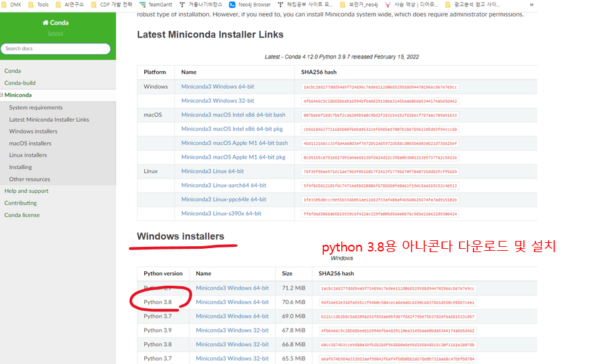Download latest Miniconda3 Windows 64-bit in Windows platform row
This screenshot has height=364, width=602.
(218, 87)
